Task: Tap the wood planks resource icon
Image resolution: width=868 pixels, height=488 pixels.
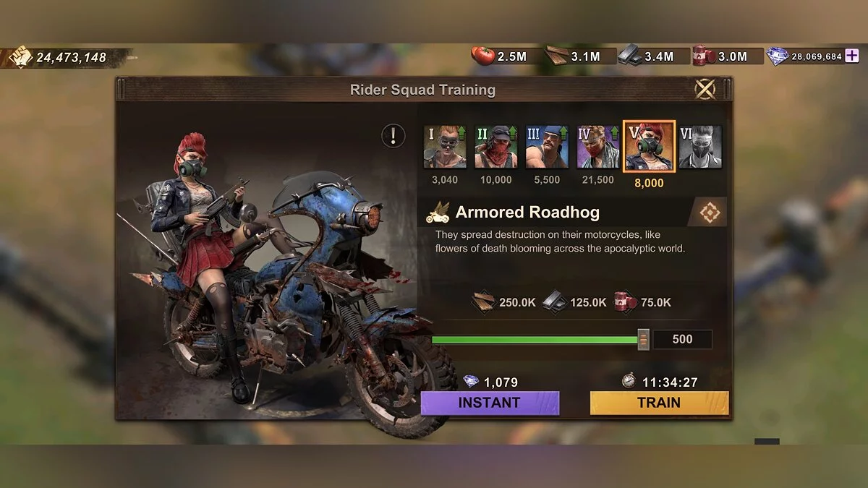Action: [556, 56]
